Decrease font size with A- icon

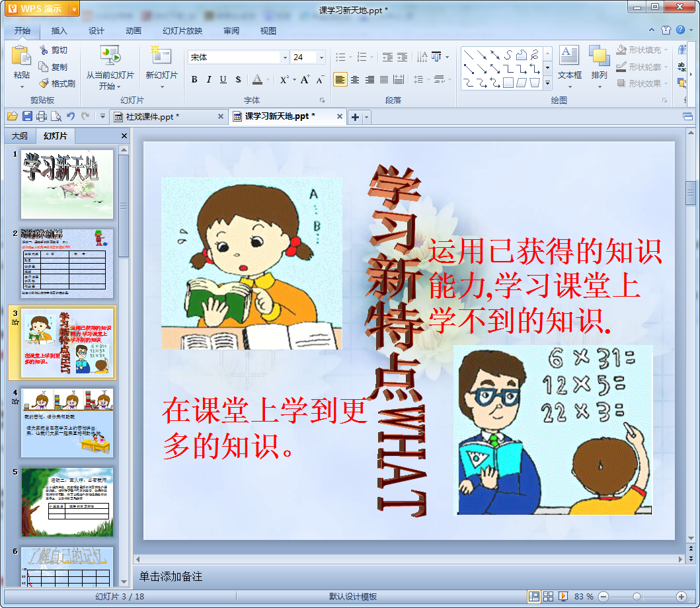point(320,79)
